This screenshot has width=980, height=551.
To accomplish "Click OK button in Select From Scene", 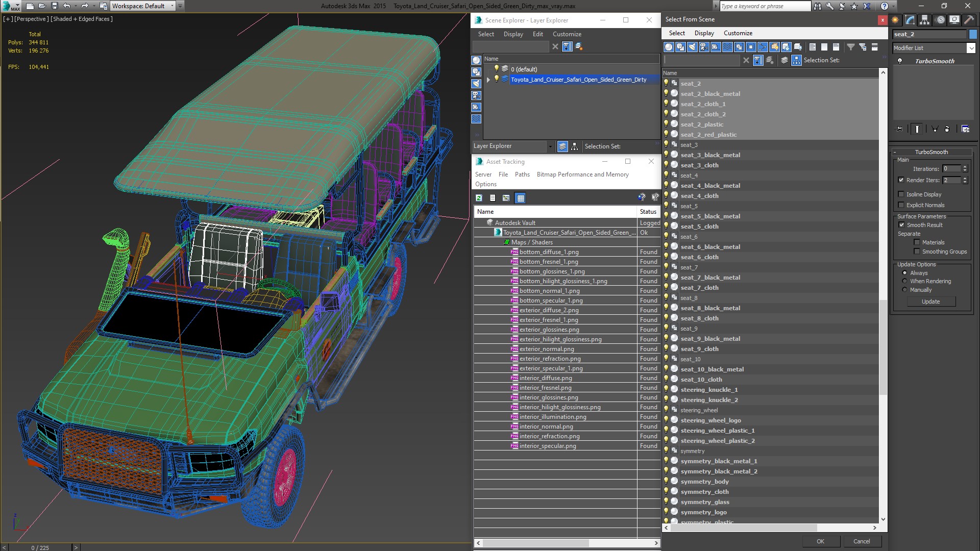I will [820, 541].
